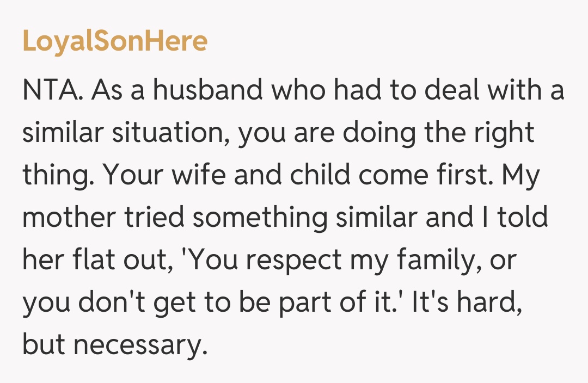Click the word 'but' starting last line

(43, 345)
